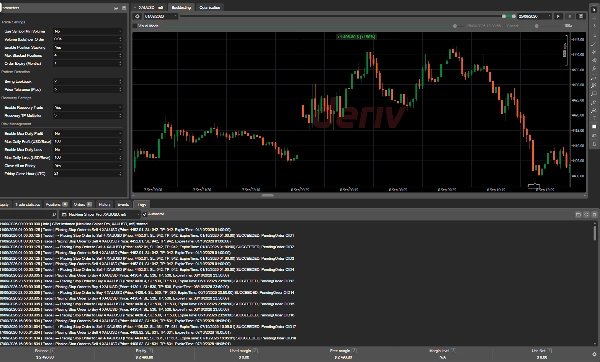Screen dimensions: 600x362
Task: Click the clock icon beside the start date
Action: (137, 16)
